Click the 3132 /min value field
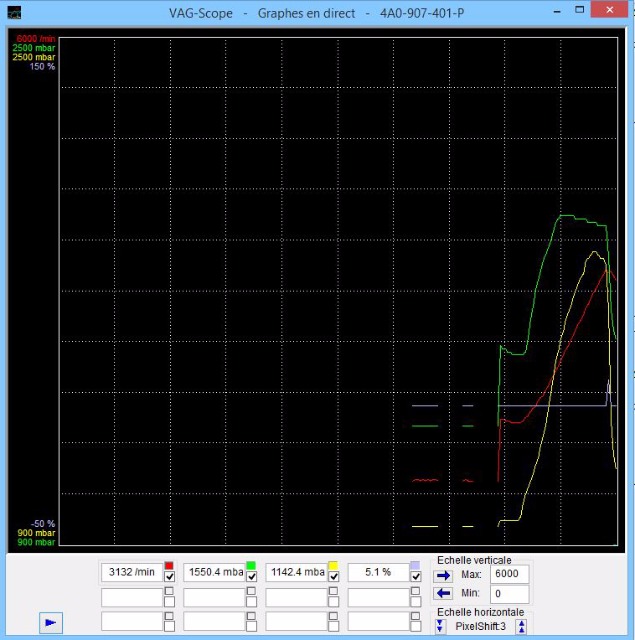The width and height of the screenshot is (635, 640). click(x=132, y=572)
